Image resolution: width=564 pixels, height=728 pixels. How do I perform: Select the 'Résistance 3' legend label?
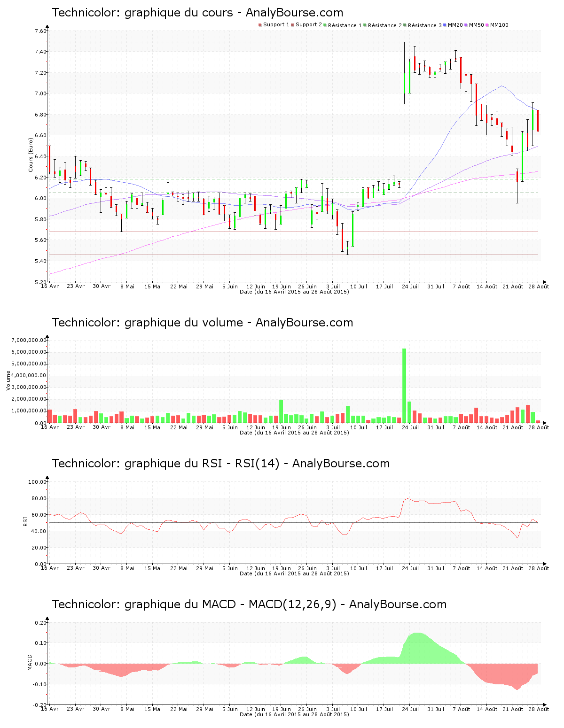425,25
